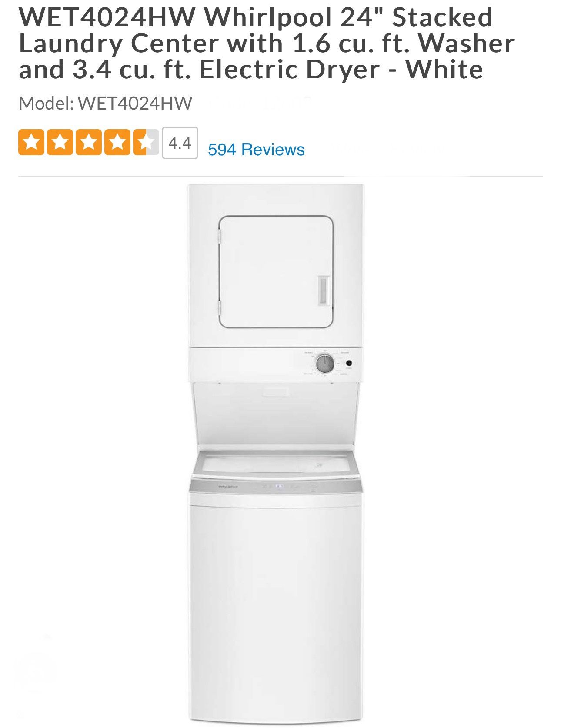Click the third orange rating star

click(x=89, y=142)
